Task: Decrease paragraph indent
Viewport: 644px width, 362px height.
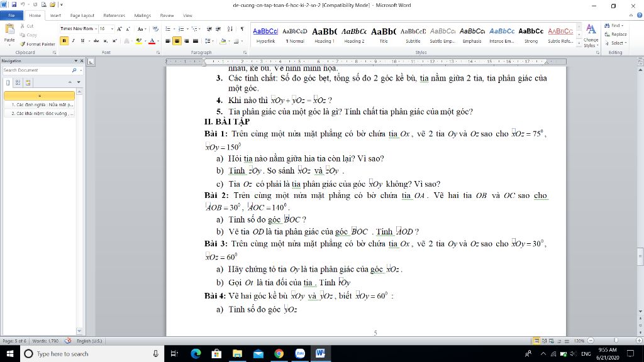Action: tap(209, 29)
